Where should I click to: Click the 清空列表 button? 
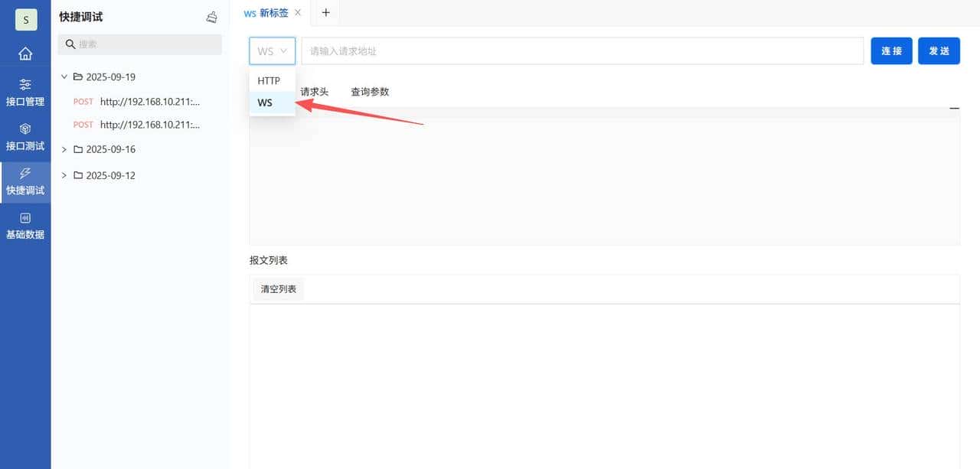(x=277, y=289)
